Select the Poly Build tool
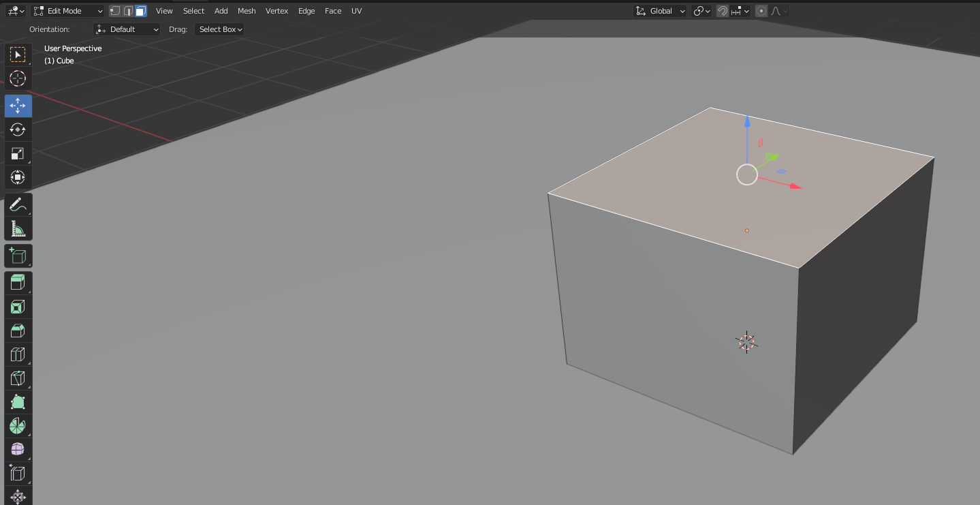The height and width of the screenshot is (505, 980). tap(18, 402)
